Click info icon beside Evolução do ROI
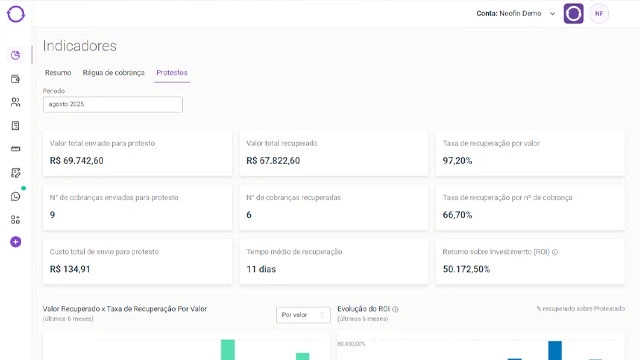Viewport: 640px width, 360px height. click(x=395, y=309)
